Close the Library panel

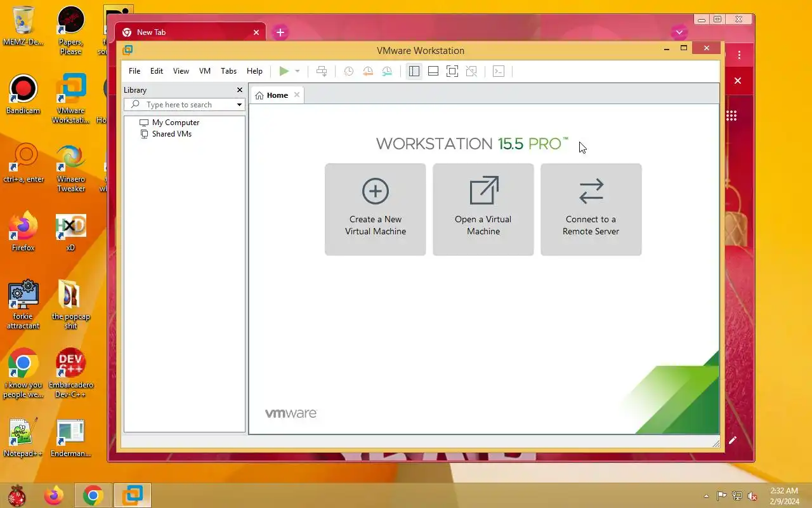click(240, 90)
